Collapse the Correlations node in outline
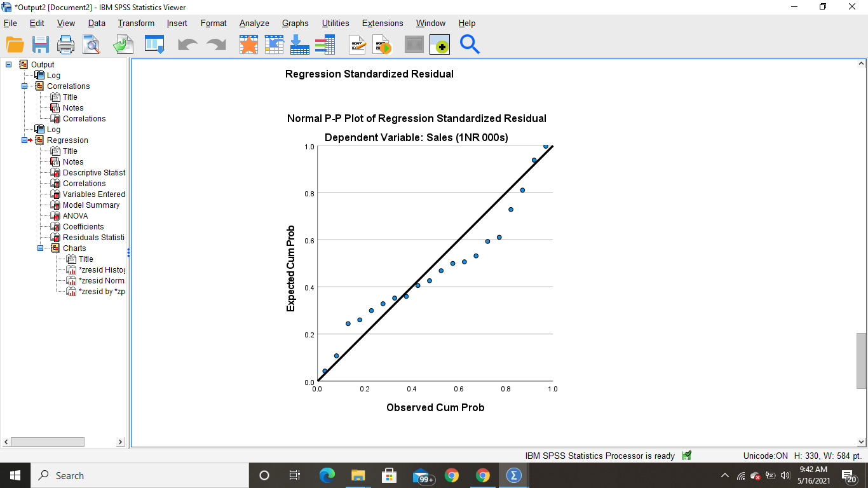Viewport: 868px width, 488px height. [25, 86]
